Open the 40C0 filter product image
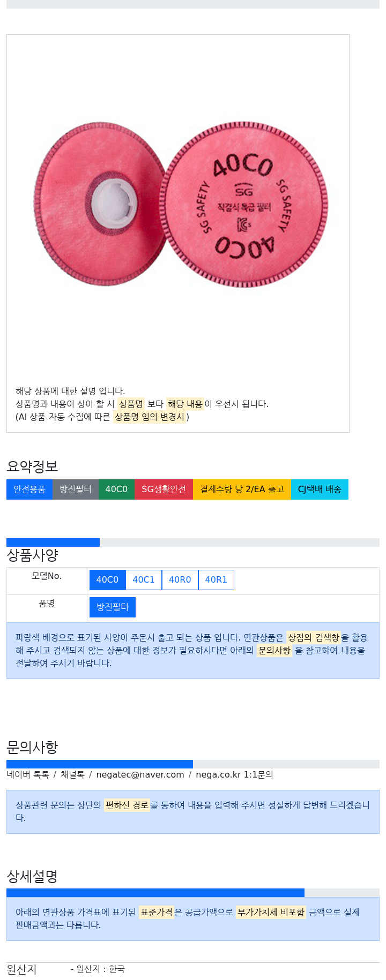Screen dimensions: 386x980 coord(178,205)
